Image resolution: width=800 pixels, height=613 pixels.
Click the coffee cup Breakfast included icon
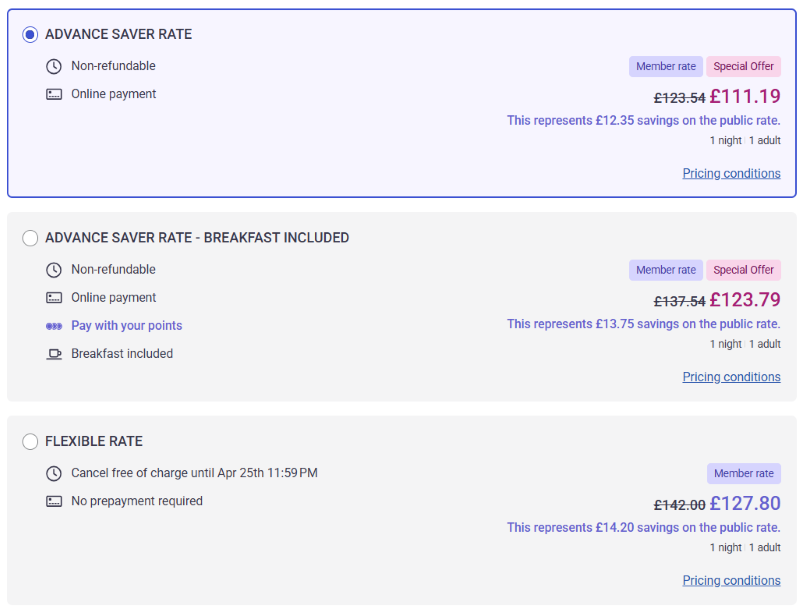coord(54,354)
